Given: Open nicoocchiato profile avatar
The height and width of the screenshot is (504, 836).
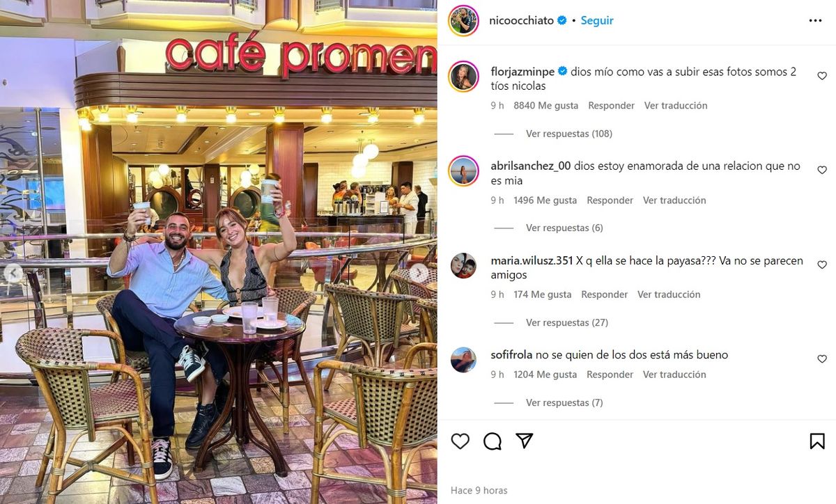Looking at the screenshot, I should (x=463, y=20).
